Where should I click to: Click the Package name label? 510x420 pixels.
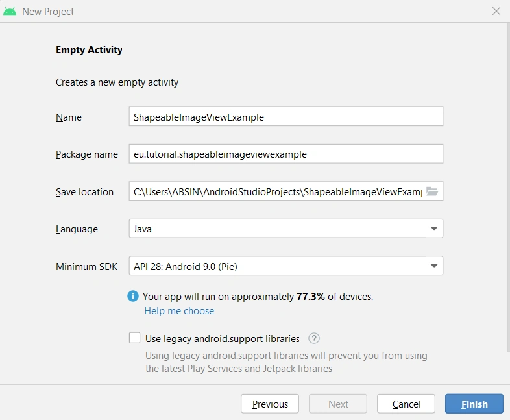coord(87,154)
